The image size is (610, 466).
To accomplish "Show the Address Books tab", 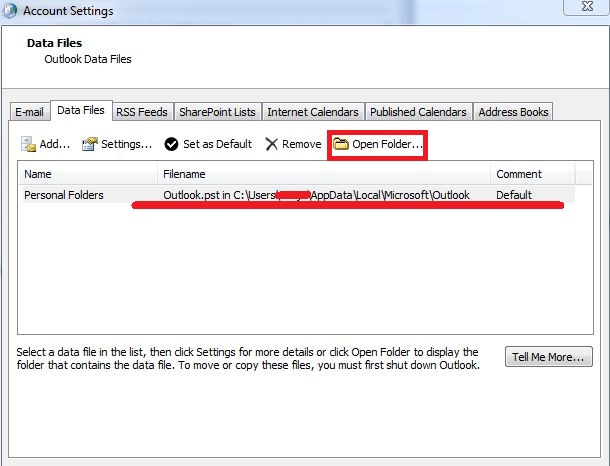I will point(513,112).
